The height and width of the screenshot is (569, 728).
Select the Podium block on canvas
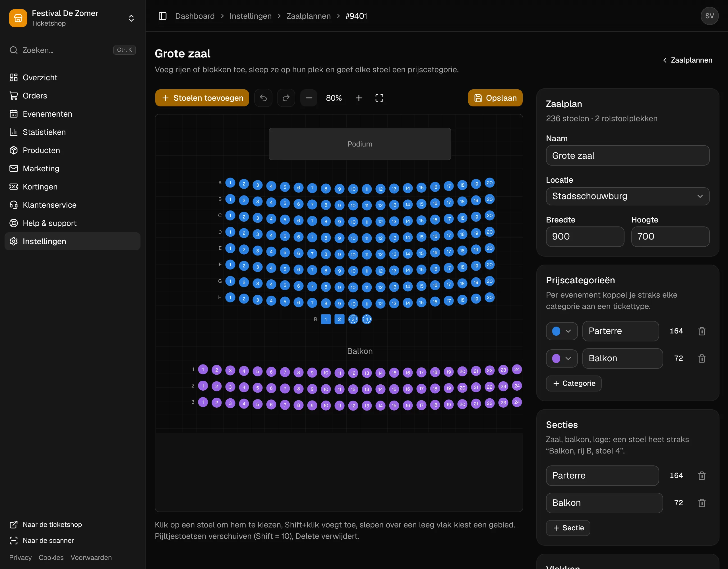(x=360, y=144)
